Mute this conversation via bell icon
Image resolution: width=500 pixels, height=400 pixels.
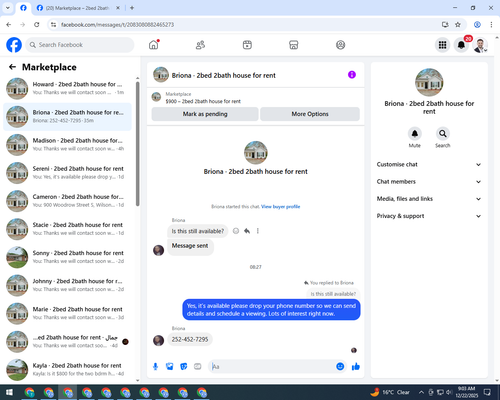[415, 134]
